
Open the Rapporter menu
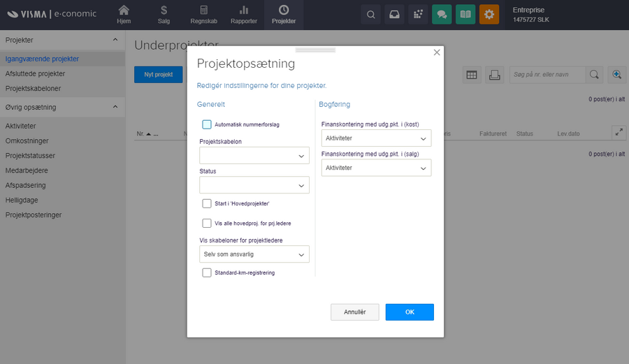pyautogui.click(x=244, y=14)
